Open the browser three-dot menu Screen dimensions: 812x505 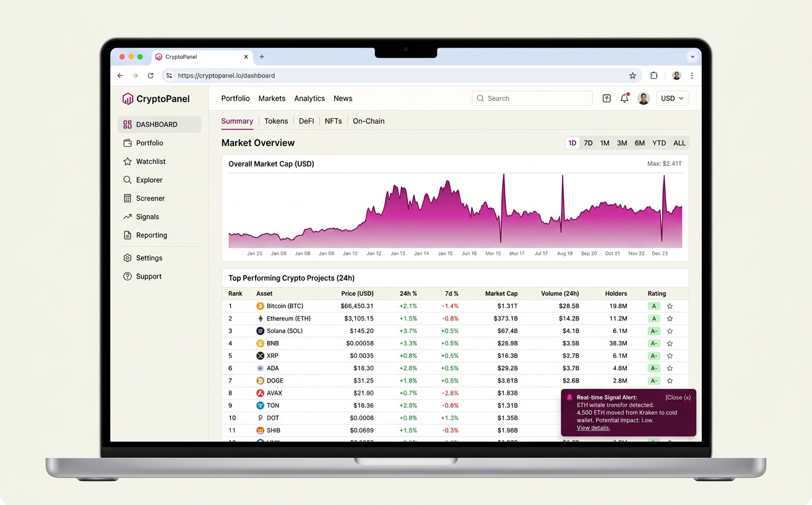(692, 76)
